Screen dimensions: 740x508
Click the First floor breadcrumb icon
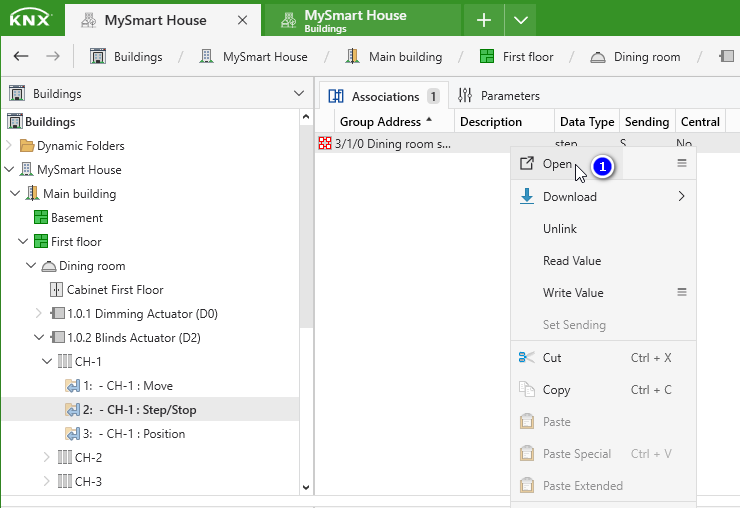pyautogui.click(x=487, y=57)
